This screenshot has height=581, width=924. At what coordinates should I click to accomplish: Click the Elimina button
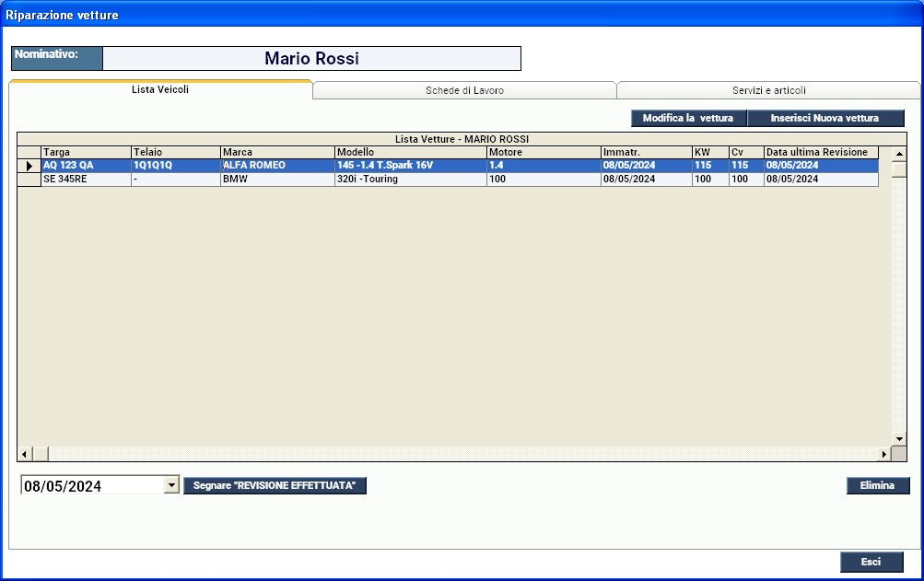pyautogui.click(x=877, y=485)
